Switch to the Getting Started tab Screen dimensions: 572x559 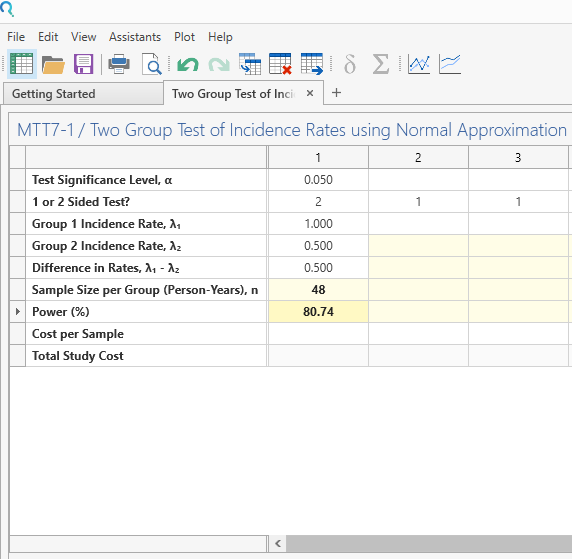83,94
